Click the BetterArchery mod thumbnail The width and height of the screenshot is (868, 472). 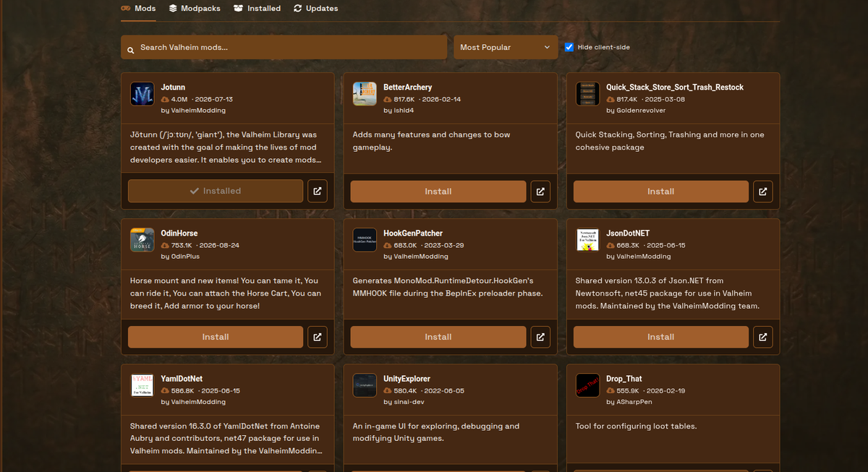365,94
